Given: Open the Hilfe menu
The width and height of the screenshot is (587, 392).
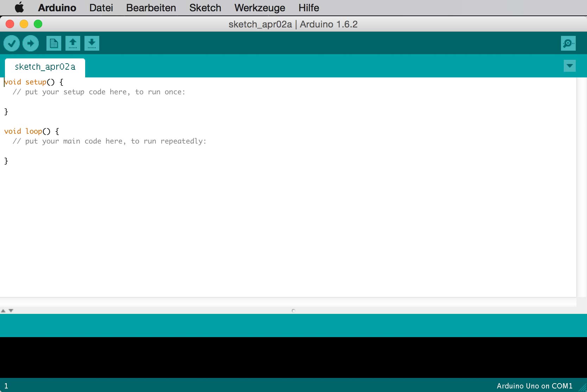Looking at the screenshot, I should point(309,8).
